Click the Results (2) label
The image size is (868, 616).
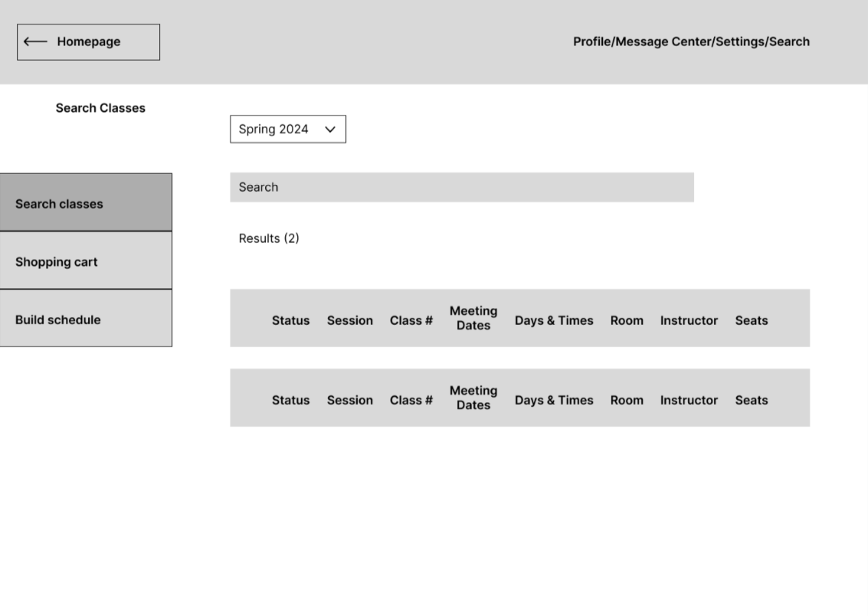(269, 238)
